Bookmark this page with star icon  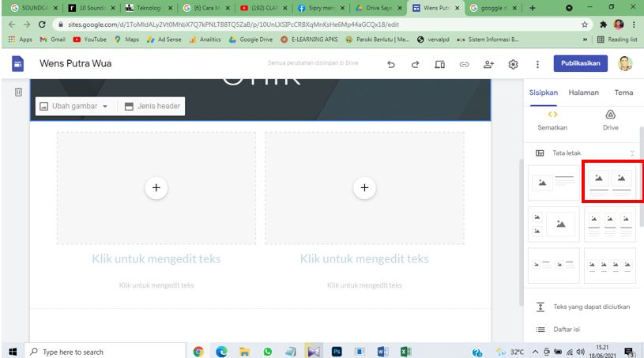[584, 24]
